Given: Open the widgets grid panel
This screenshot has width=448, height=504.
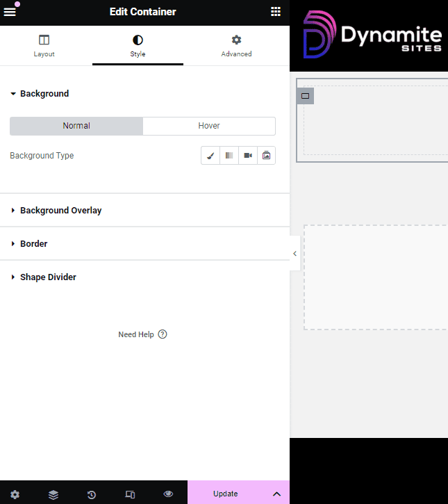Looking at the screenshot, I should pyautogui.click(x=276, y=12).
